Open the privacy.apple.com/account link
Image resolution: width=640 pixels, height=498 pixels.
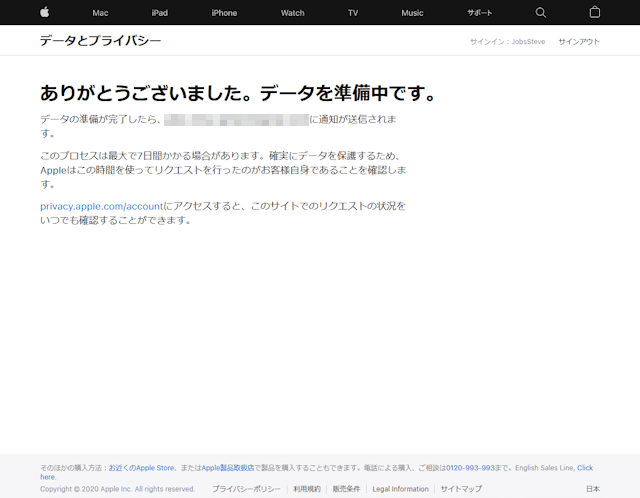point(101,205)
